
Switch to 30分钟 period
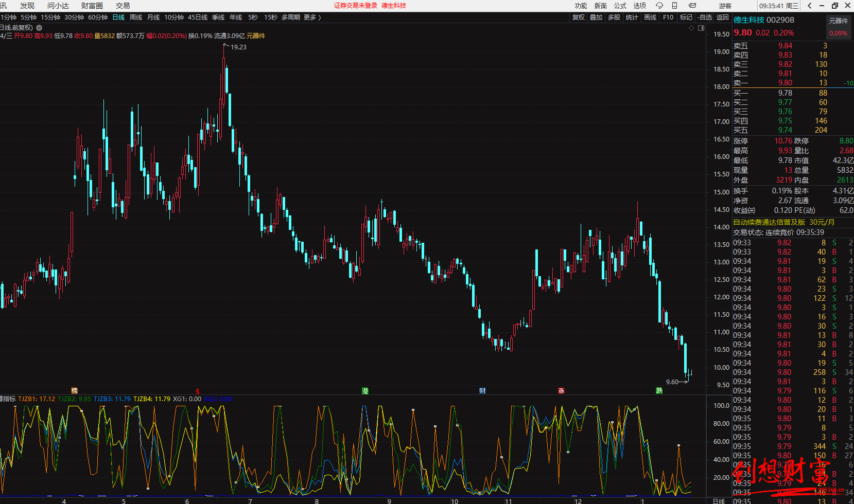74,17
